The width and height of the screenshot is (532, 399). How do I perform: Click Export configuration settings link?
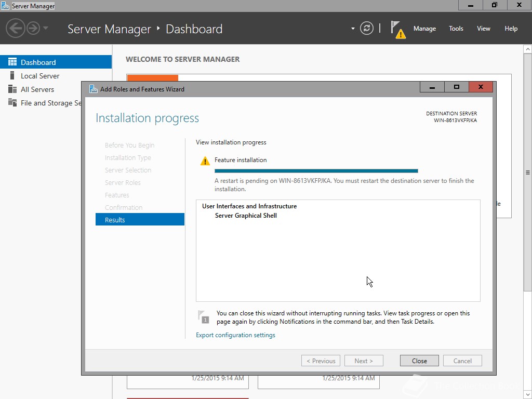tap(235, 335)
